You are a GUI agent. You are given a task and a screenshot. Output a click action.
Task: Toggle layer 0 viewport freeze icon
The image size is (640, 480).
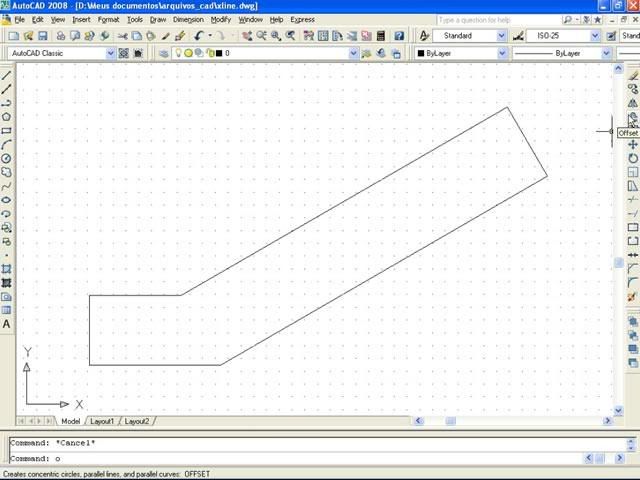199,53
